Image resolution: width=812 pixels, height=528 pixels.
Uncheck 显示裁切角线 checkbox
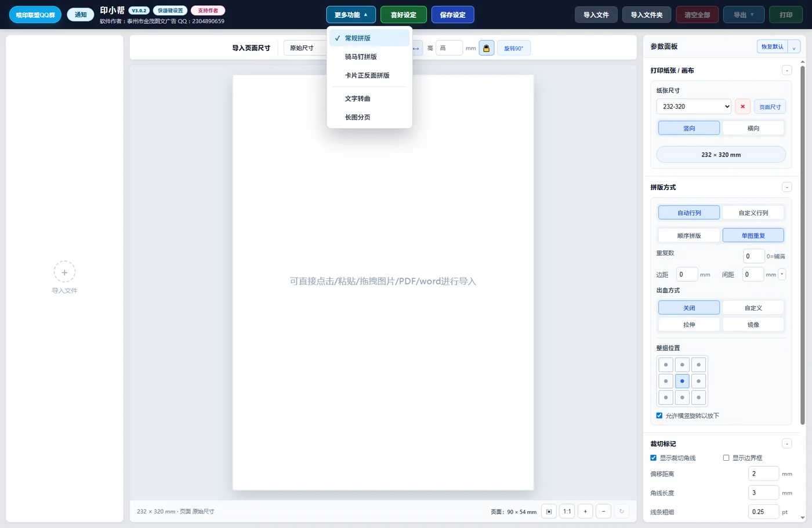653,458
